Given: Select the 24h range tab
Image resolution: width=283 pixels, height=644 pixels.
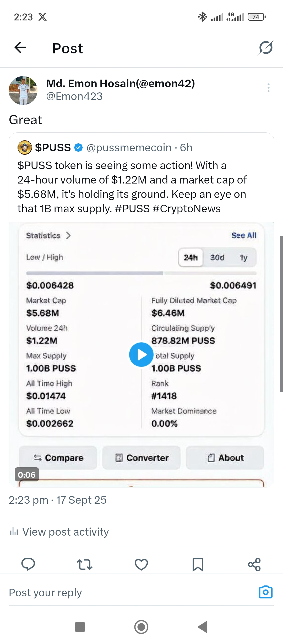Looking at the screenshot, I should [191, 258].
